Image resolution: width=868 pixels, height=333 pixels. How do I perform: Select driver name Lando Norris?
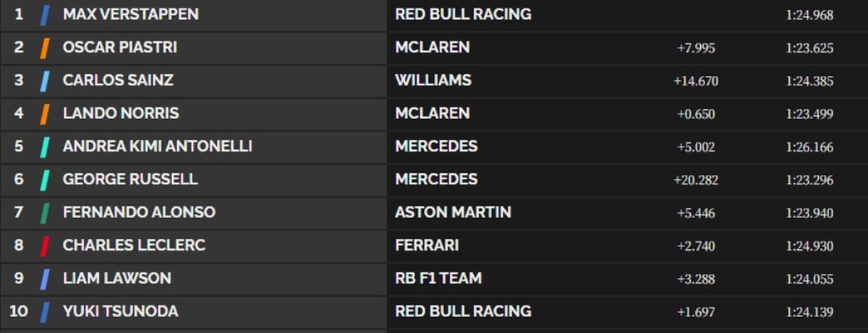121,113
